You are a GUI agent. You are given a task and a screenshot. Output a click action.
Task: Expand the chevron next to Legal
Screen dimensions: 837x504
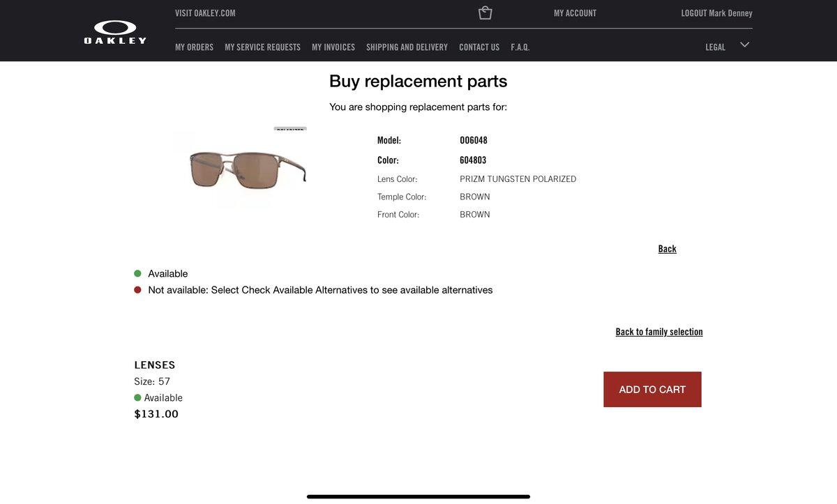coord(745,45)
